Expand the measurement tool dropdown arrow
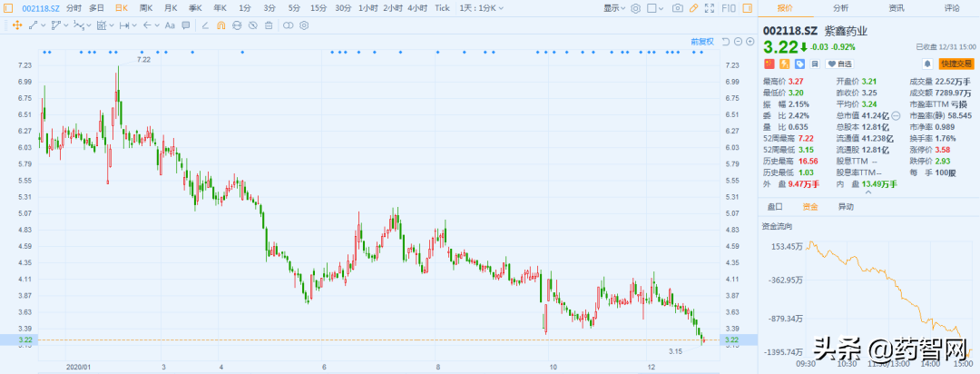Screen dimensions: 980x374 click(112, 26)
